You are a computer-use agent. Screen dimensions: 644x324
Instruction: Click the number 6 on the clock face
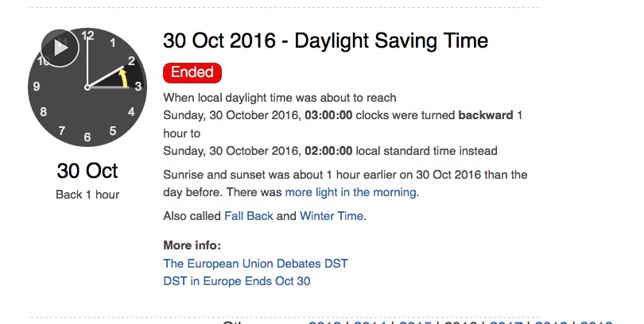87,137
